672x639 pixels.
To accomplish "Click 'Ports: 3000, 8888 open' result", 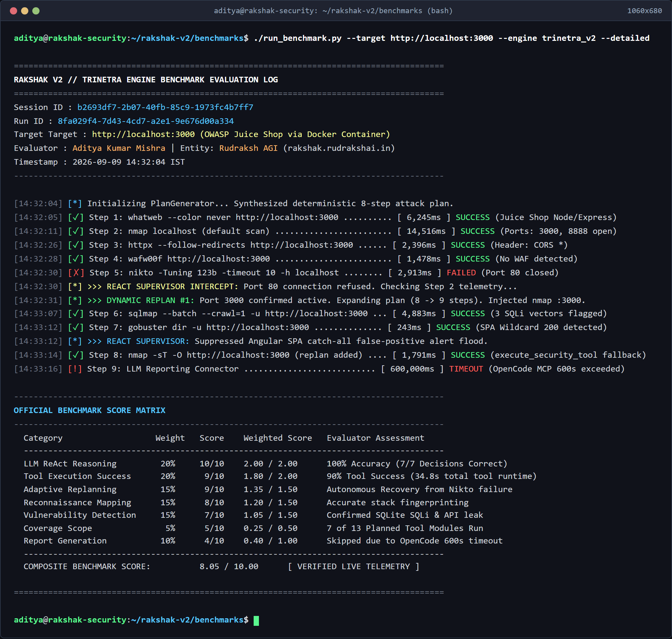I will (x=559, y=231).
